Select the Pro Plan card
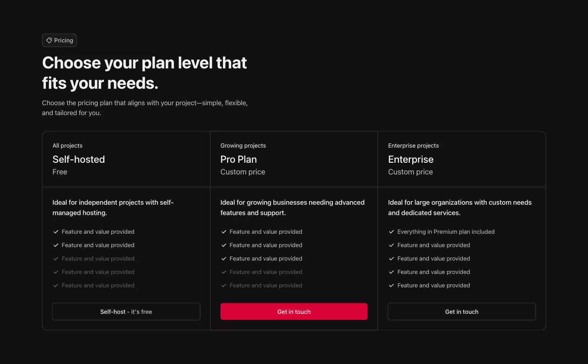 pos(294,229)
